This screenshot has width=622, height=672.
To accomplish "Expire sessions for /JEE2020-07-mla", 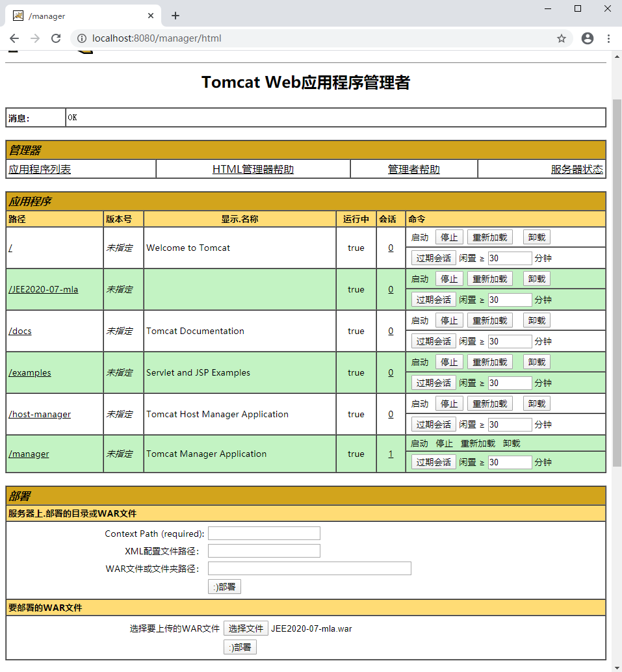I will [x=434, y=300].
